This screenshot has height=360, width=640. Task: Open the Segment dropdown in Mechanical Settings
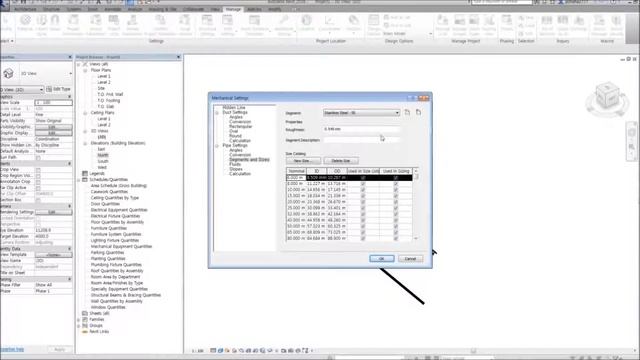[x=362, y=113]
